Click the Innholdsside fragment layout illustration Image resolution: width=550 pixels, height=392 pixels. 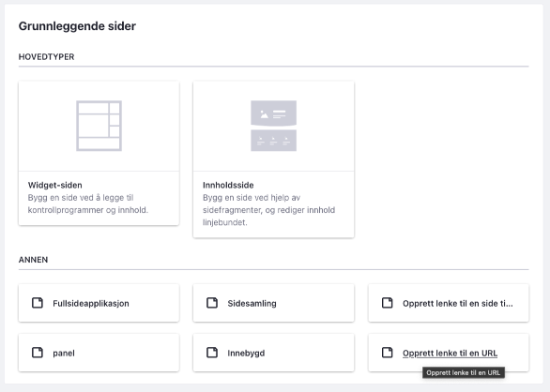(274, 126)
